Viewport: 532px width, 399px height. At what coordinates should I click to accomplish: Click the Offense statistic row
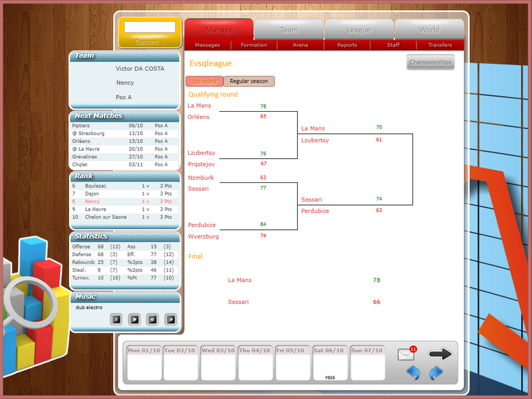pos(124,247)
